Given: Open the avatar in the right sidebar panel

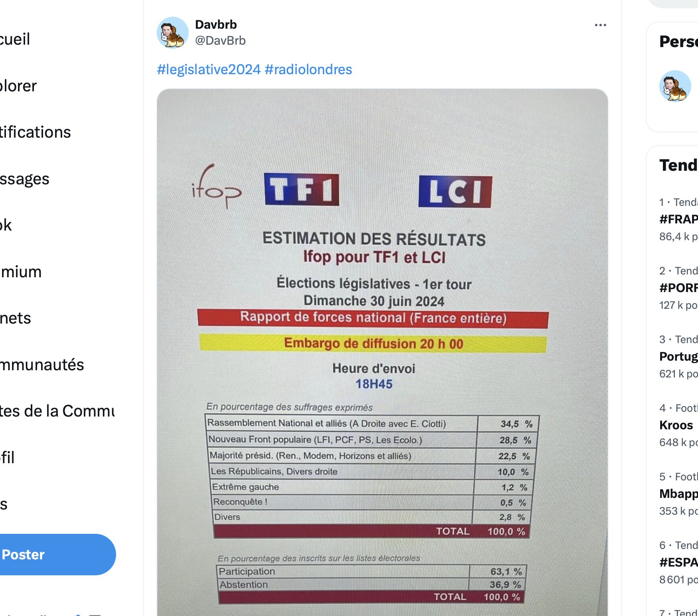Looking at the screenshot, I should pos(675,86).
